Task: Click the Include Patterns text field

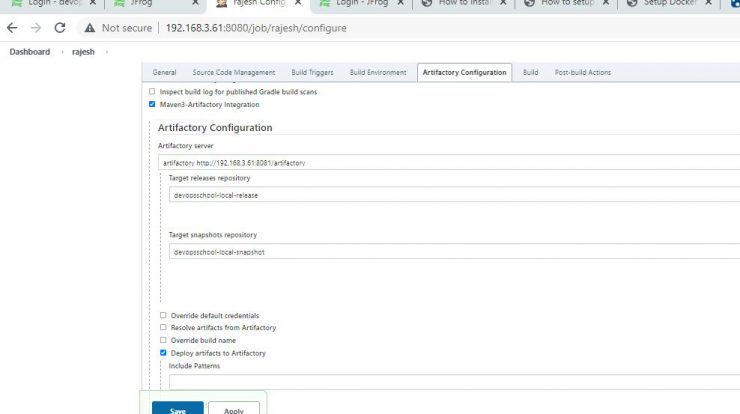Action: click(x=454, y=382)
